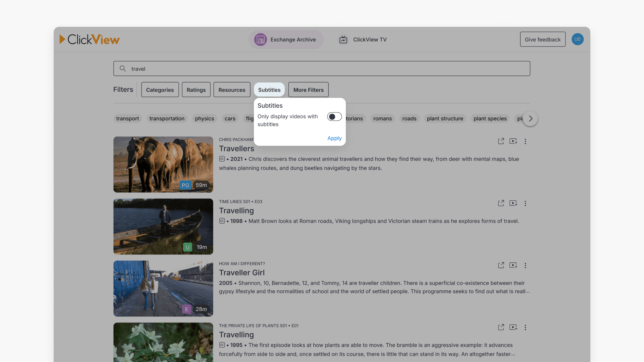Expand More Filters dropdown

coord(308,90)
